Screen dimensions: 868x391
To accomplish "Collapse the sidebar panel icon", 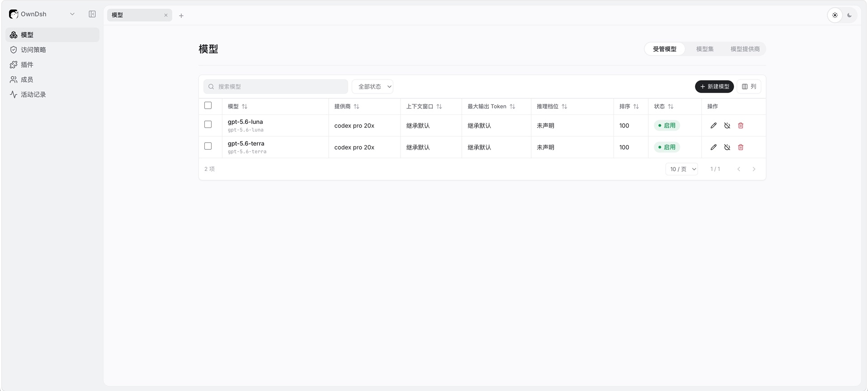I will (92, 14).
